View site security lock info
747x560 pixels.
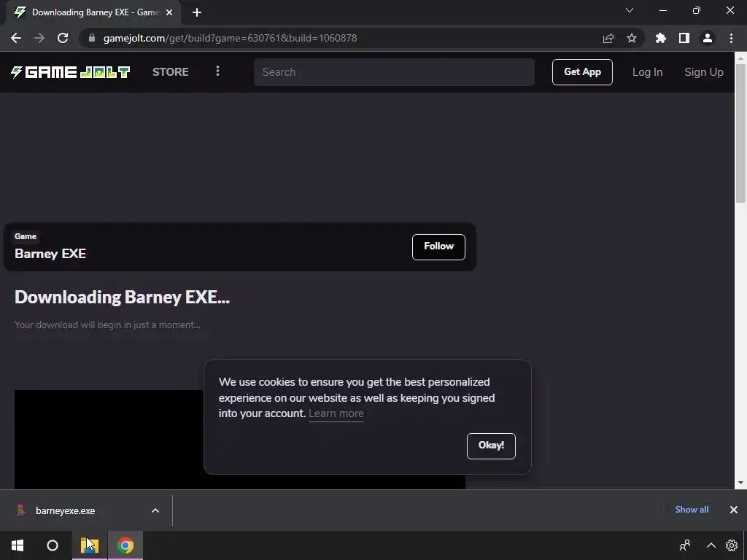pos(92,38)
